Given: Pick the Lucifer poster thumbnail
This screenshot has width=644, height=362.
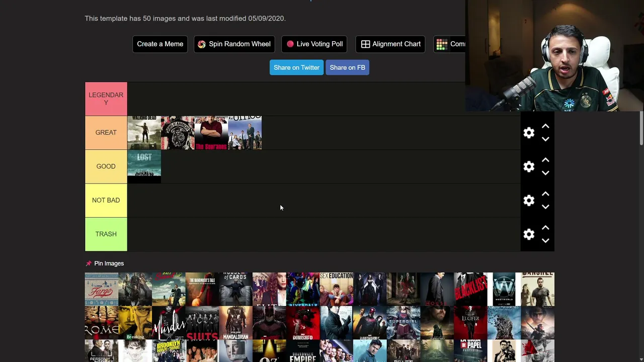Looking at the screenshot, I should [470, 323].
